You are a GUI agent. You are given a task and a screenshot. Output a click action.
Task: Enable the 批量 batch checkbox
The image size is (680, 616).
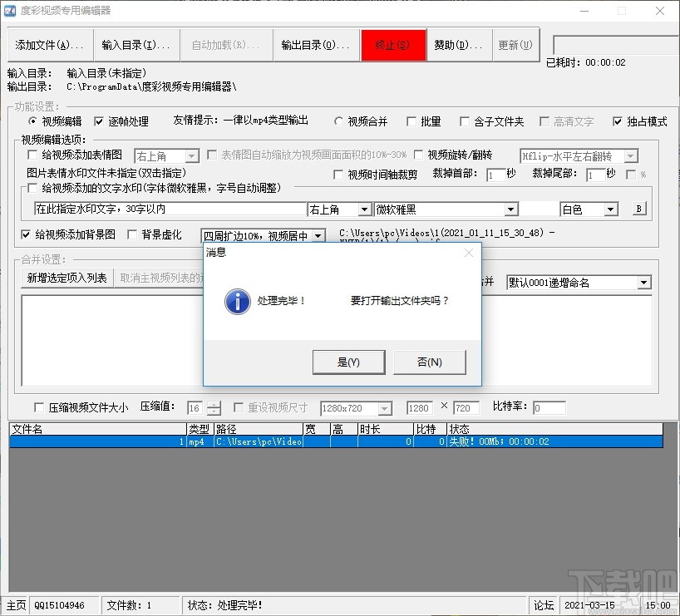412,120
